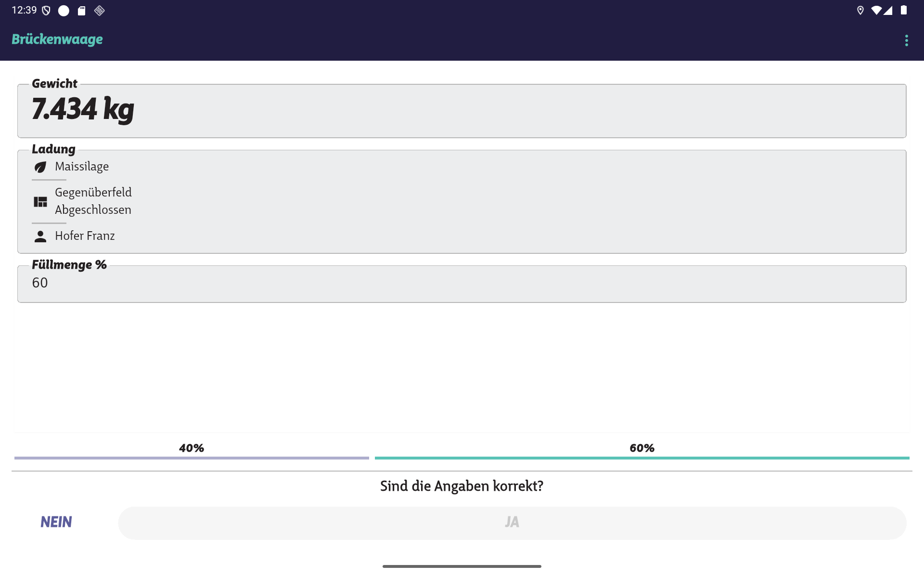Tap the battery icon in status bar
The width and height of the screenshot is (924, 578).
(x=904, y=11)
